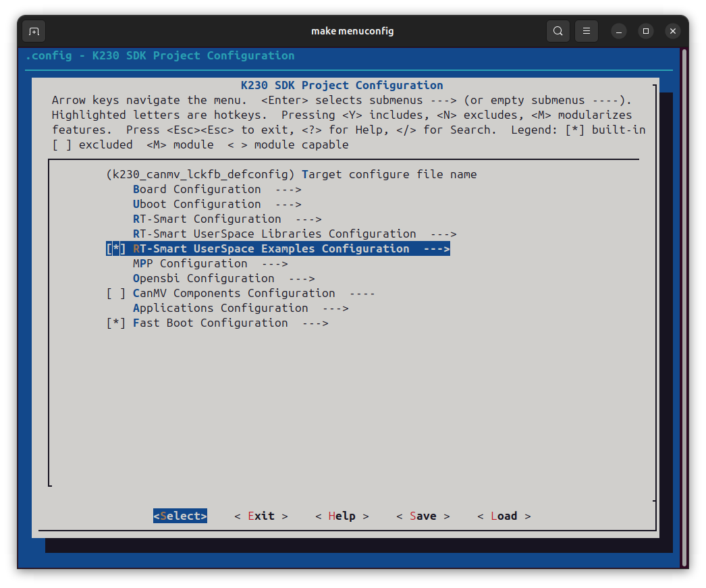706x588 pixels.
Task: Open Board Configuration submenu
Action: (x=217, y=190)
